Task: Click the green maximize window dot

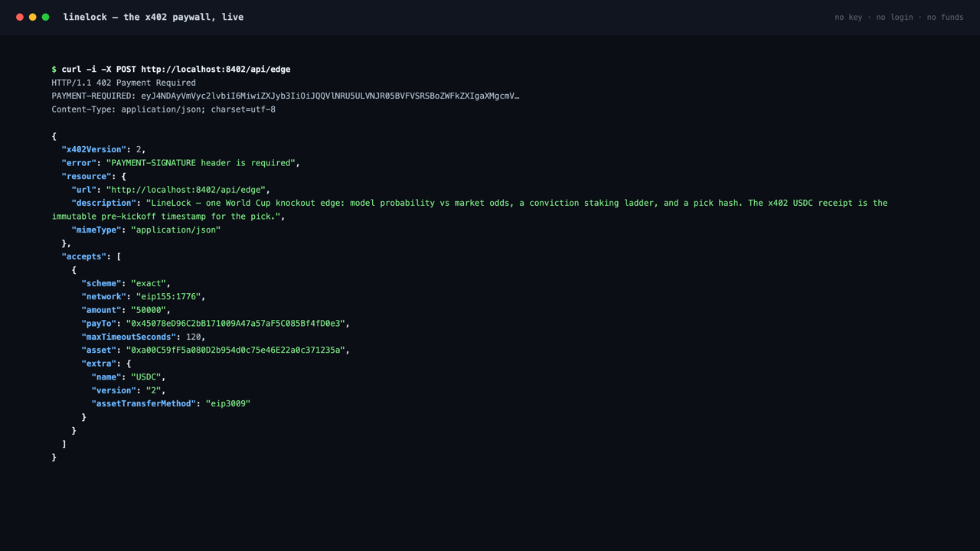Action: 46,17
